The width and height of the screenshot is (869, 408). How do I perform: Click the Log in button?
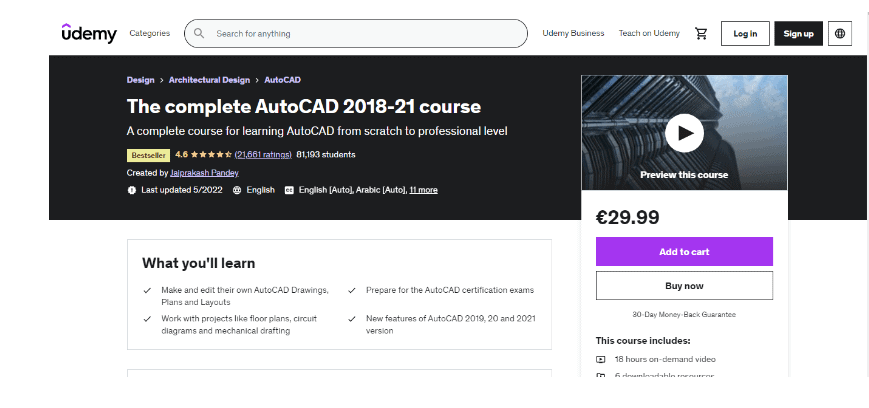(745, 34)
